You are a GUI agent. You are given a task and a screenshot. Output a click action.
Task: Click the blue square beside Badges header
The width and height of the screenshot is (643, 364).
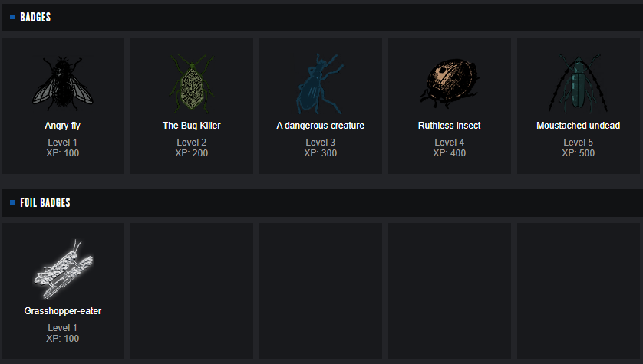click(x=12, y=17)
